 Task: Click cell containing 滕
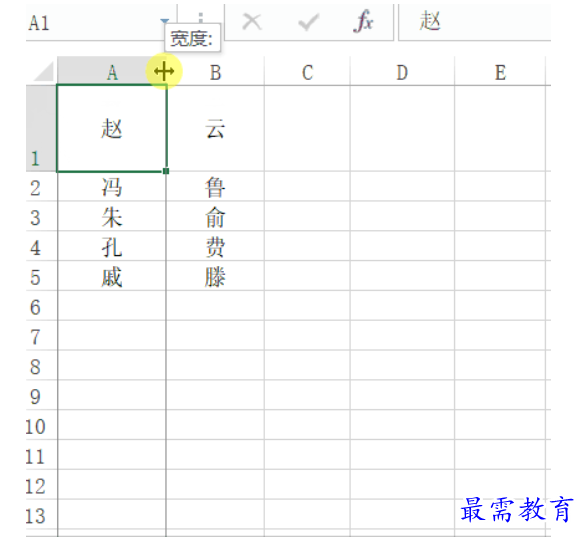[x=215, y=276]
